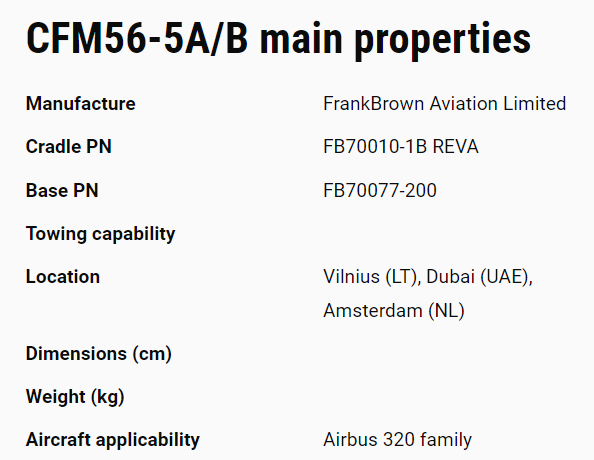Click the FB70010-1B REVA part number
The image size is (594, 460).
tap(401, 146)
